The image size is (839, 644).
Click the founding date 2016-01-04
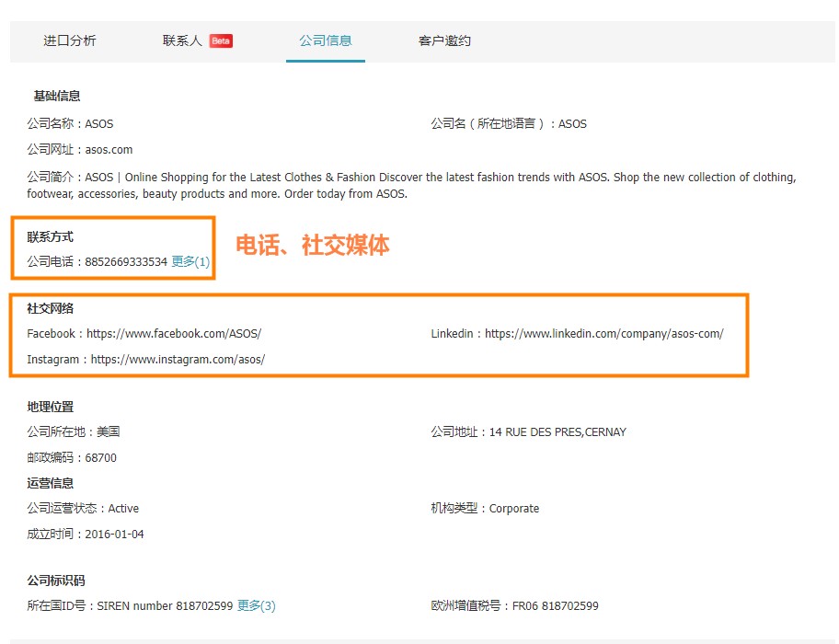[x=114, y=534]
